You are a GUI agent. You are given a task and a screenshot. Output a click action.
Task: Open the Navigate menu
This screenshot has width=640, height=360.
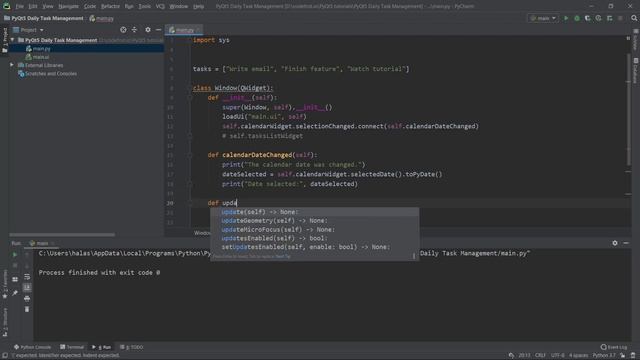click(x=69, y=6)
